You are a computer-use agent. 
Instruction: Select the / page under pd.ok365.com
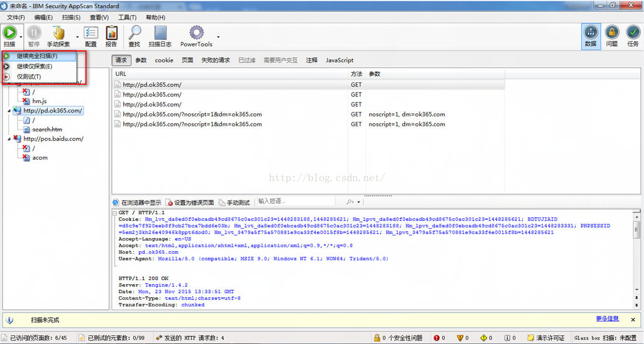pyautogui.click(x=34, y=120)
